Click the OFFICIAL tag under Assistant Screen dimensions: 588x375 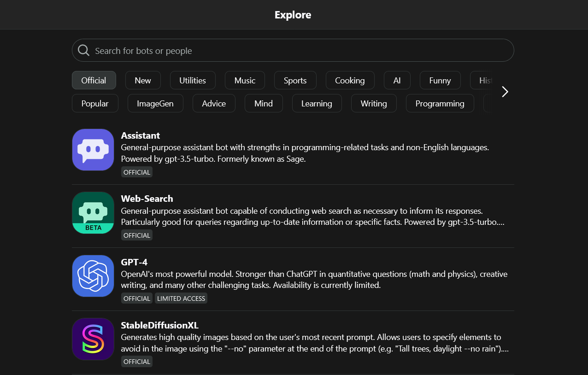click(137, 172)
